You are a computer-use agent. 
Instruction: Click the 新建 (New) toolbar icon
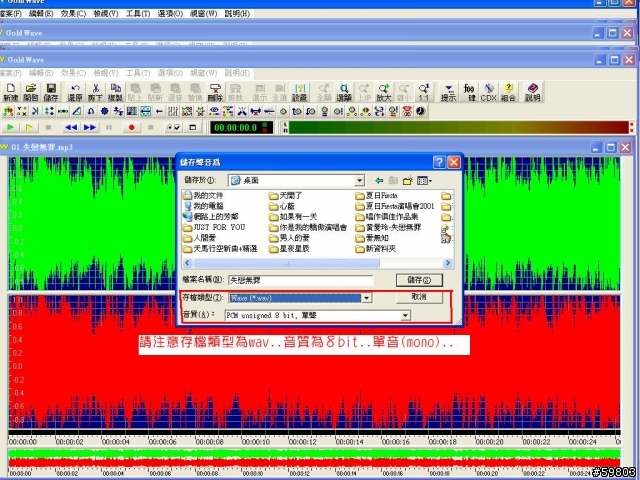pyautogui.click(x=11, y=92)
